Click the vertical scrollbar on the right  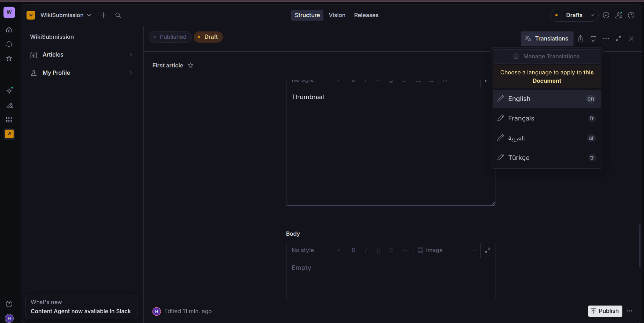coord(639,246)
